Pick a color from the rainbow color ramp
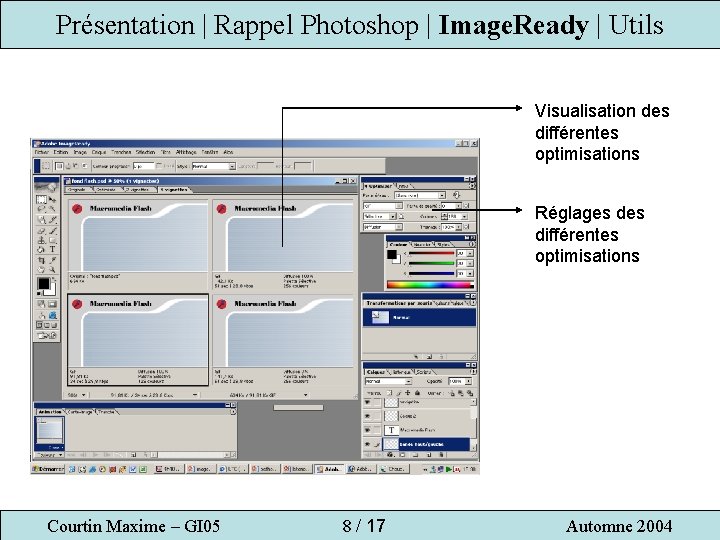This screenshot has height=540, width=720. click(430, 285)
